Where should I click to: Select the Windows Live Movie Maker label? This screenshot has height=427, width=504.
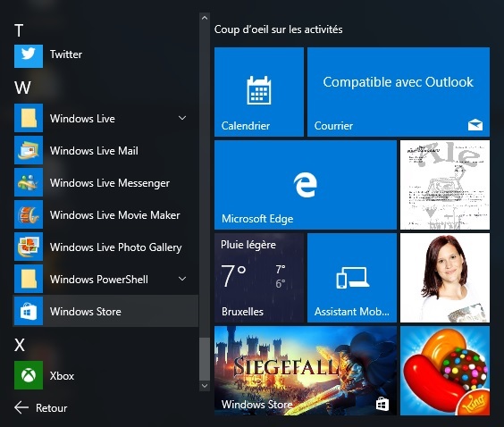click(x=114, y=215)
